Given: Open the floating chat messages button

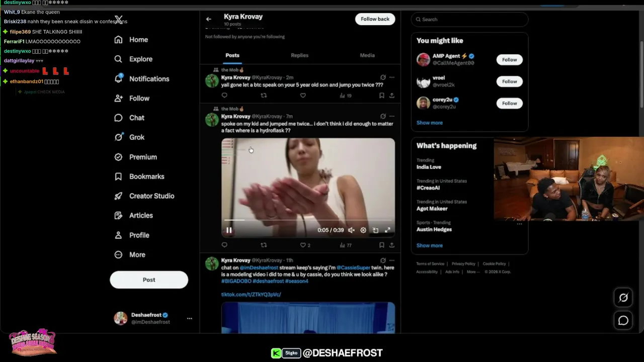Looking at the screenshot, I should (623, 320).
